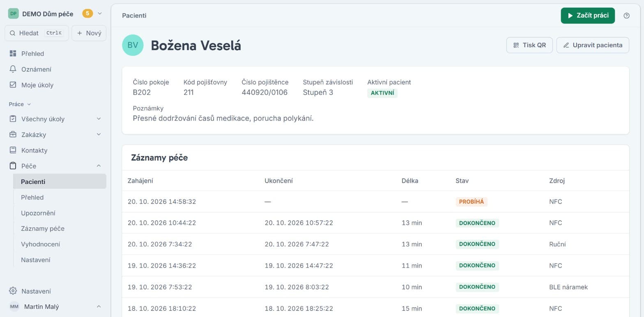This screenshot has height=317, width=644.
Task: Open Přehled dashboard icon in sidebar
Action: pos(13,54)
